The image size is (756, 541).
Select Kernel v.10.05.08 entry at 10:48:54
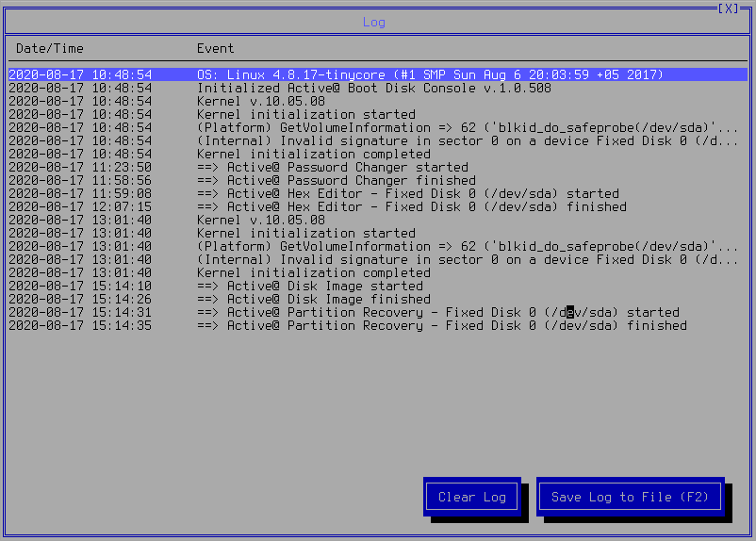coord(378,101)
